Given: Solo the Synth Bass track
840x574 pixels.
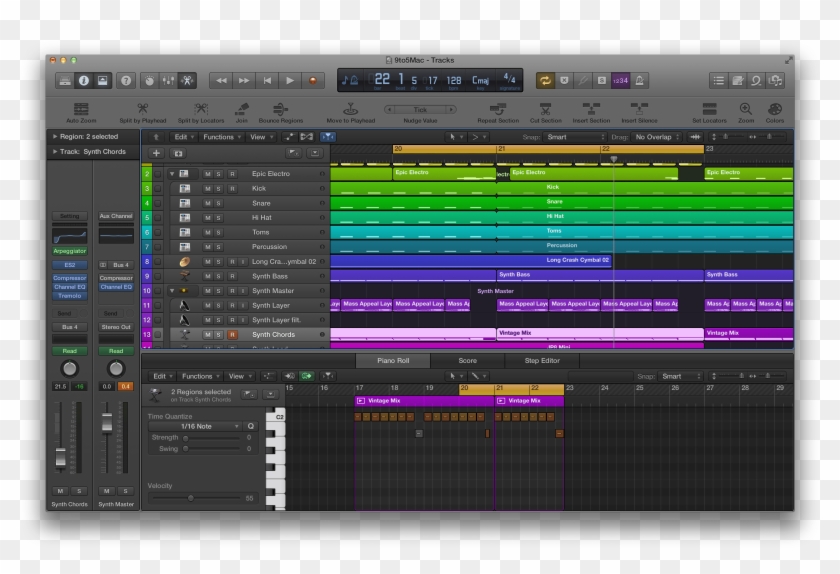Looking at the screenshot, I should tap(219, 276).
